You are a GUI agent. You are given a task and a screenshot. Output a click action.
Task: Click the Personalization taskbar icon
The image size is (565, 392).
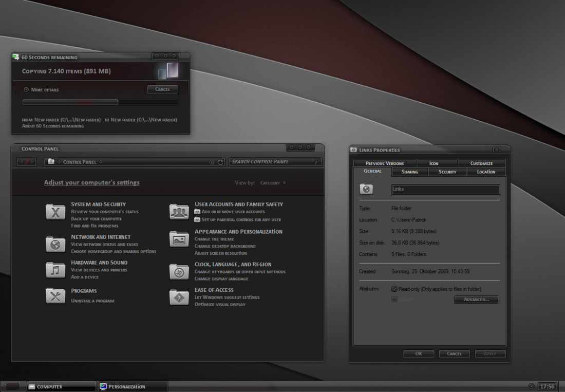point(103,386)
